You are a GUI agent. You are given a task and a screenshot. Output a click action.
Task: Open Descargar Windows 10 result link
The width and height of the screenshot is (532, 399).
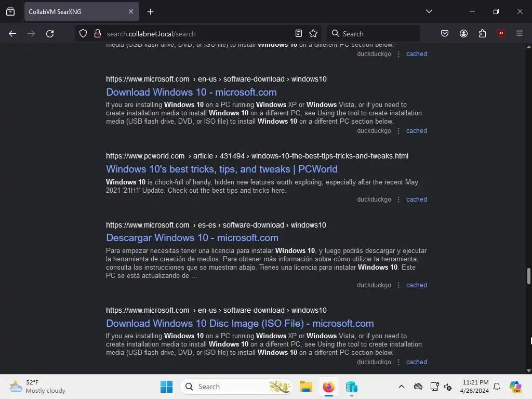[192, 238]
